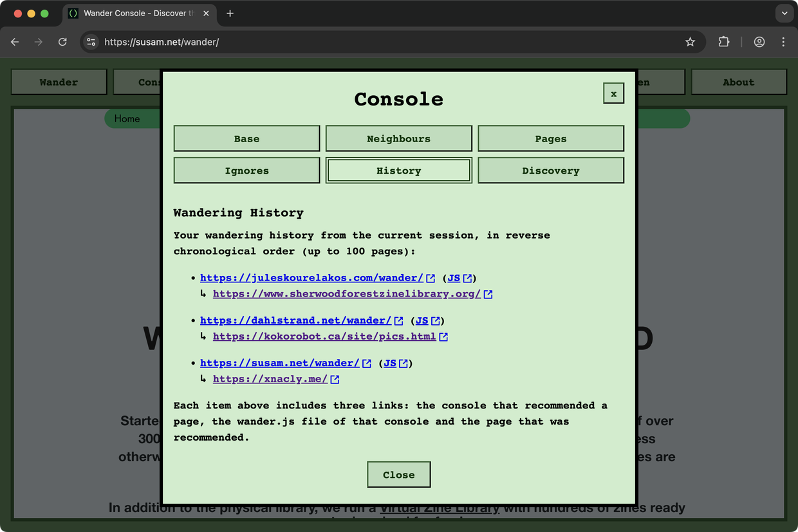This screenshot has height=532, width=798.
Task: Click the bookmark star icon
Action: pyautogui.click(x=690, y=42)
